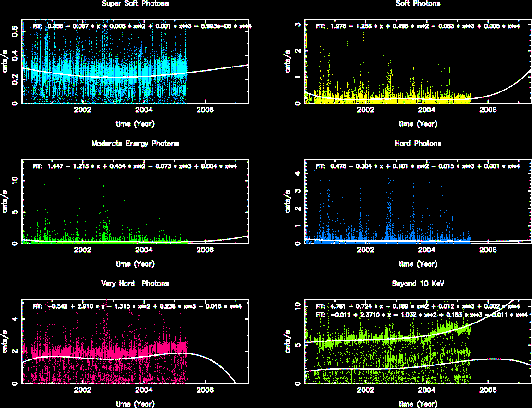Click the FIT equation in Super Soft Photons plot
Screen dimensions: 532x408
pyautogui.click(x=142, y=26)
